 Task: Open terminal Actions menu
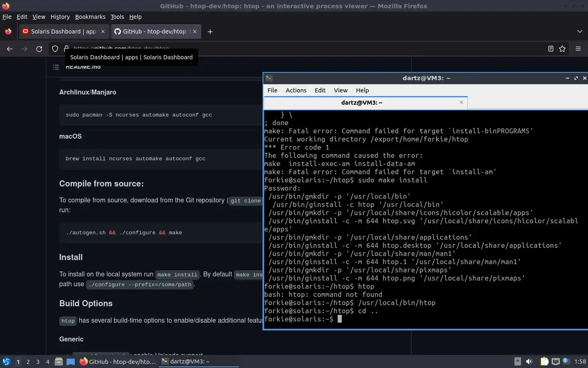coord(296,90)
